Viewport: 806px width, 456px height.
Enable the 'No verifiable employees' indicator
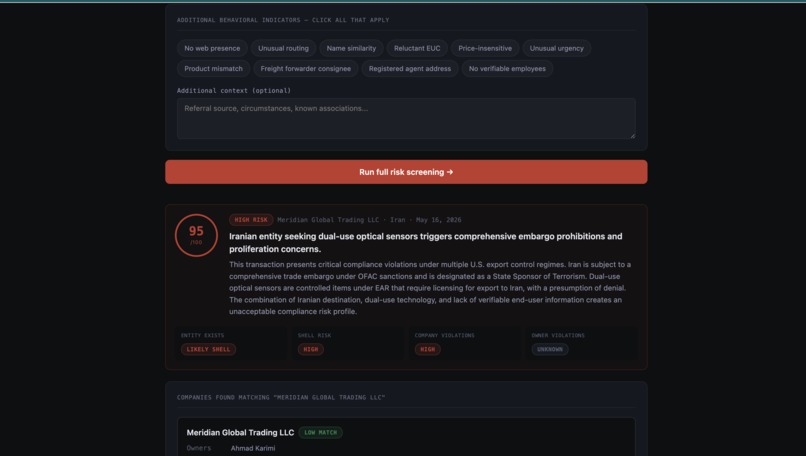[507, 68]
